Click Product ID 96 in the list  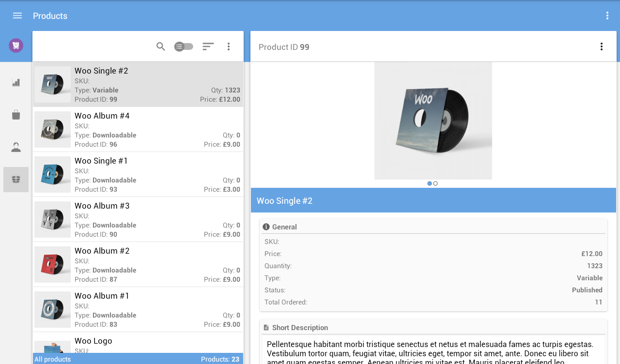pos(96,144)
